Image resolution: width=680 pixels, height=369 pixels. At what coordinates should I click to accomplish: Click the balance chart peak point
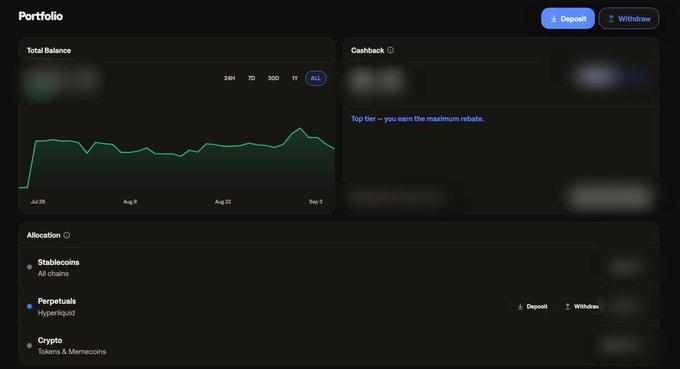click(300, 128)
